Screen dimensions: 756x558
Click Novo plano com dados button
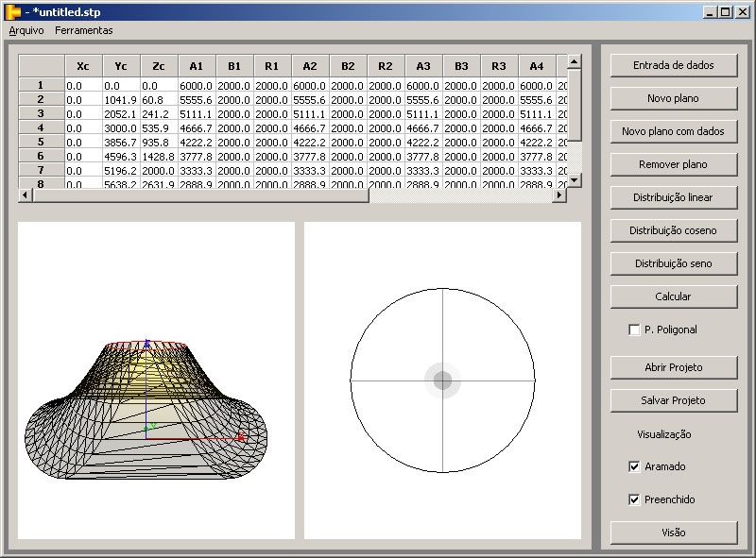pyautogui.click(x=673, y=131)
